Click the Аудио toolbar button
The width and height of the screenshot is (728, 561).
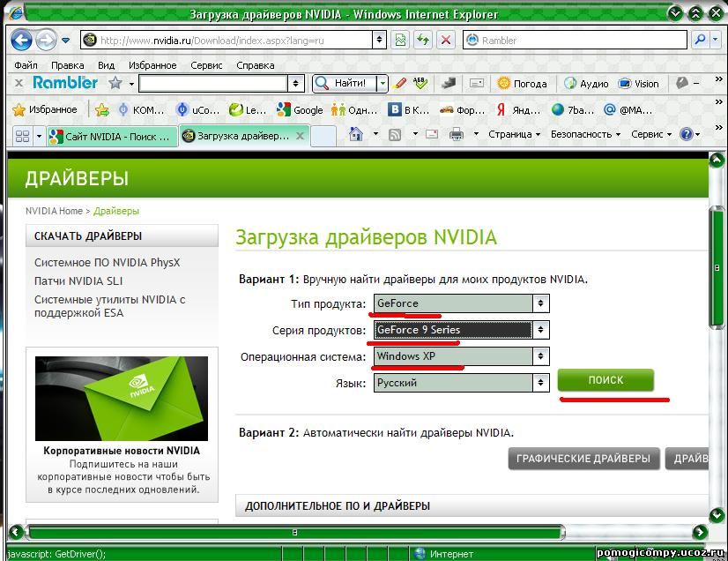tap(586, 84)
